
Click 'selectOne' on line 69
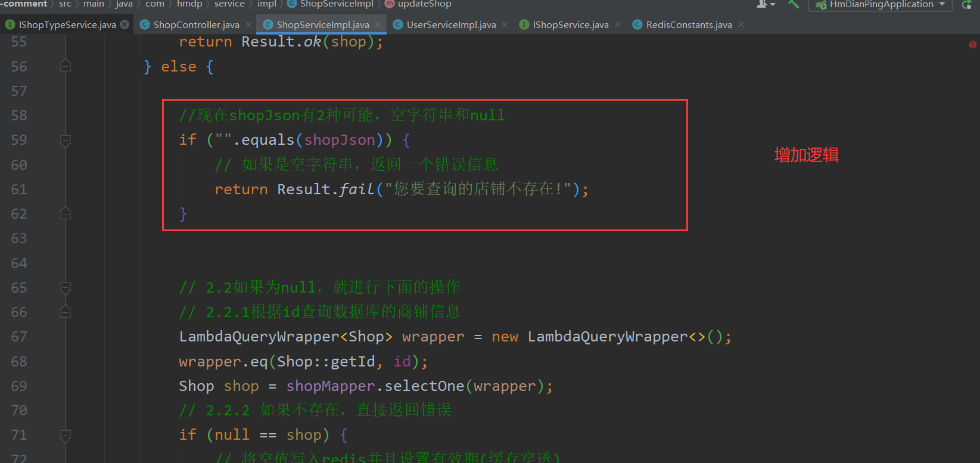[x=424, y=386]
